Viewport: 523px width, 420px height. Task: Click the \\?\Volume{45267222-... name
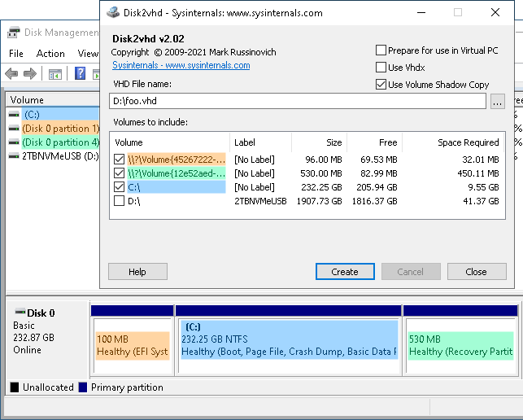(x=177, y=160)
